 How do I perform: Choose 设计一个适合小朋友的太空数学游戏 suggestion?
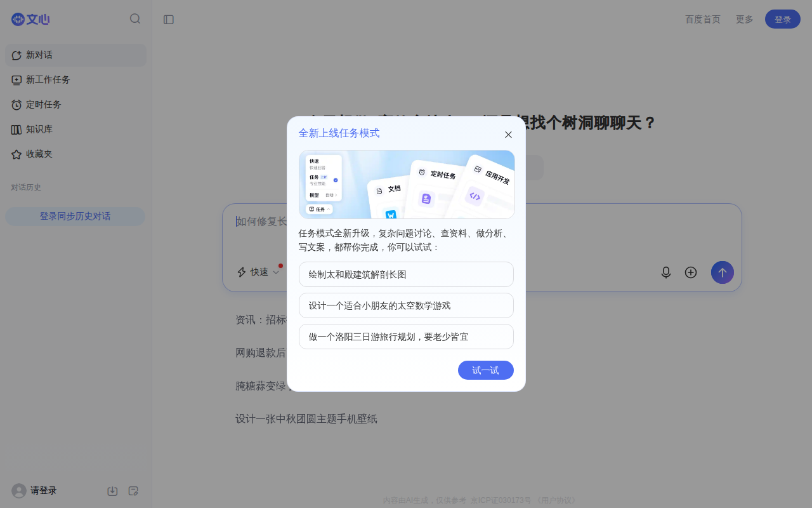[x=406, y=305]
